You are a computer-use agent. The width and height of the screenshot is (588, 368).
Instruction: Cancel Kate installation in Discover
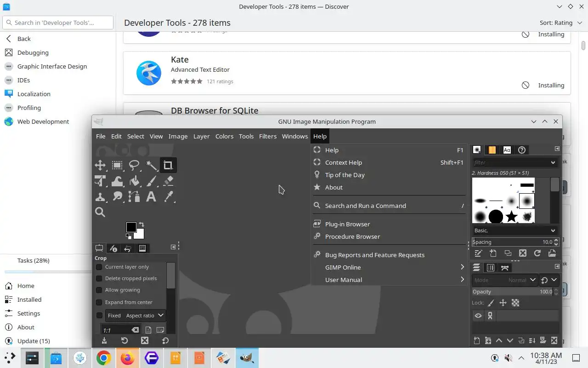(x=526, y=85)
